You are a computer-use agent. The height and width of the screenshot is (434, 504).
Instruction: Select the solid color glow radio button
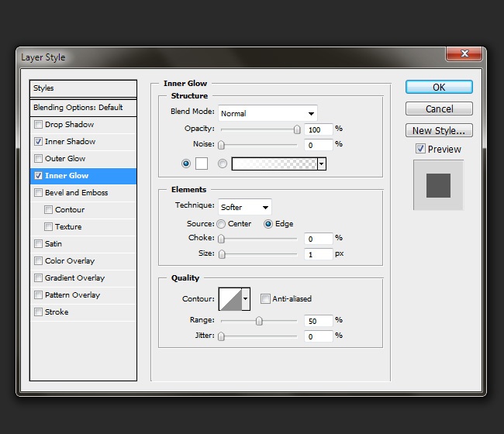coord(186,164)
